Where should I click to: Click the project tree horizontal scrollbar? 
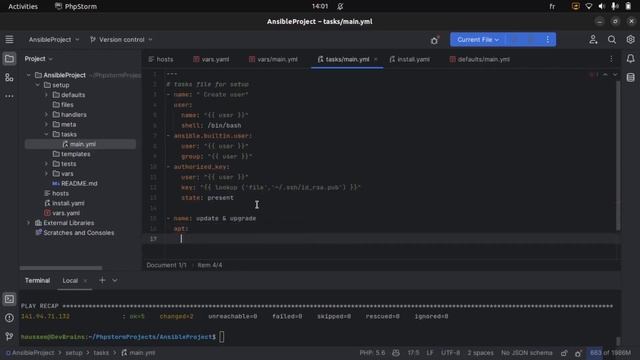pyautogui.click(x=61, y=268)
